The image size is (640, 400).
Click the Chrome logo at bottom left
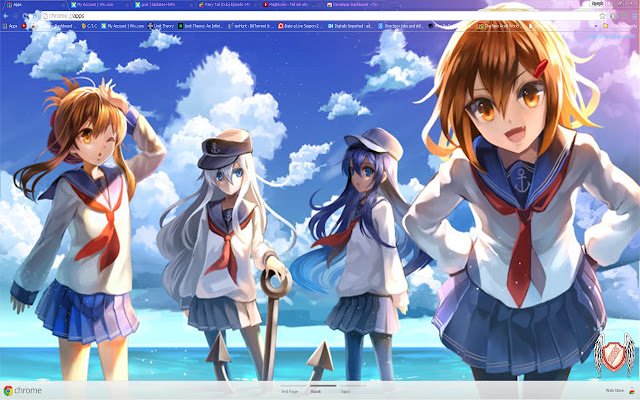(22, 391)
